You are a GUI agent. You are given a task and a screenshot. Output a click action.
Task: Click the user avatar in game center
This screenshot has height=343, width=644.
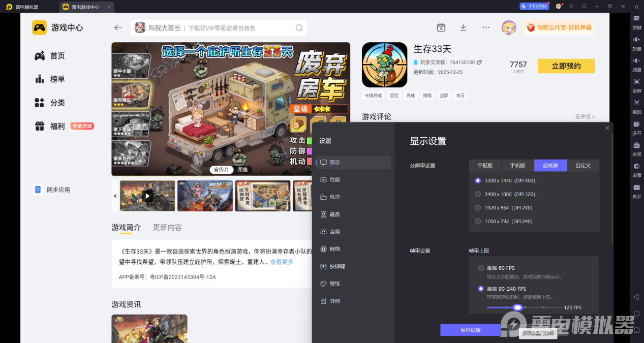point(509,27)
